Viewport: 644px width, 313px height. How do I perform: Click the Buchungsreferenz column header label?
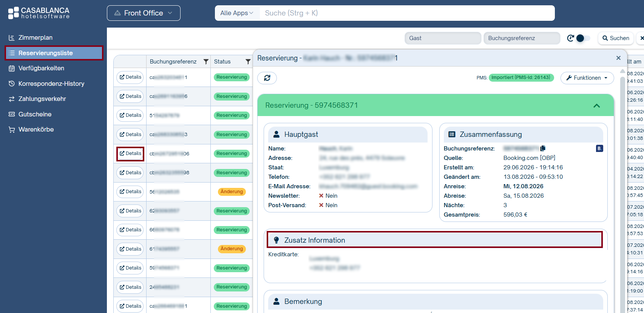[x=173, y=62]
